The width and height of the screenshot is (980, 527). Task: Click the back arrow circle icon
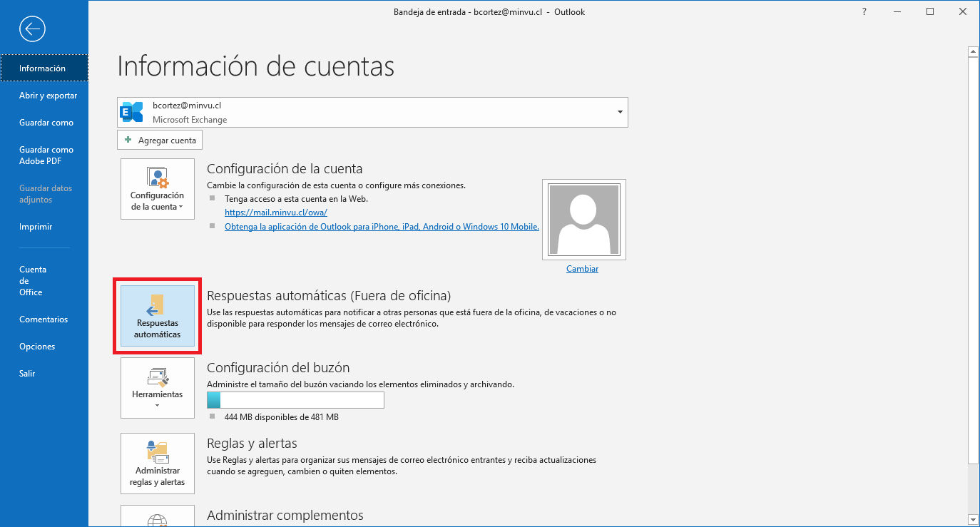point(33,29)
